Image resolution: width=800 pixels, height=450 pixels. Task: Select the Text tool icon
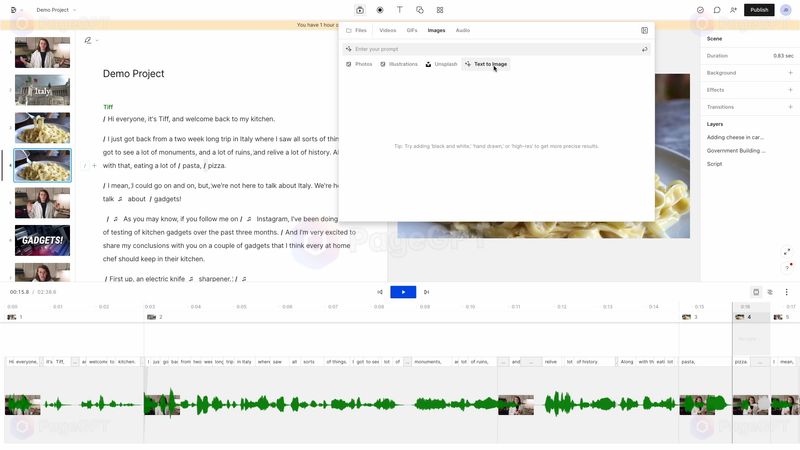[x=399, y=10]
